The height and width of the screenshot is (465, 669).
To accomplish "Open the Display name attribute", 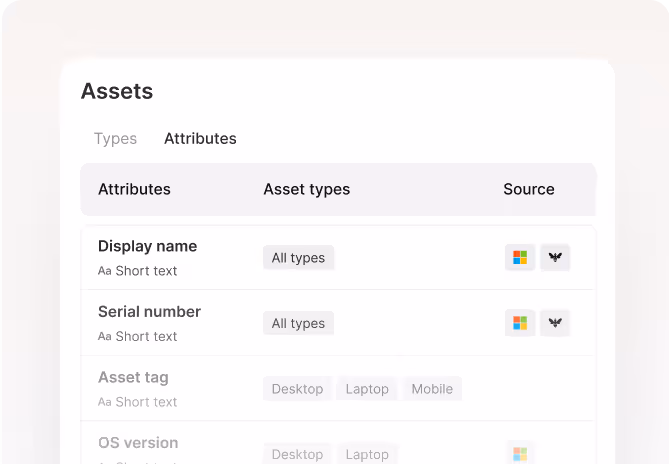I will (x=147, y=246).
